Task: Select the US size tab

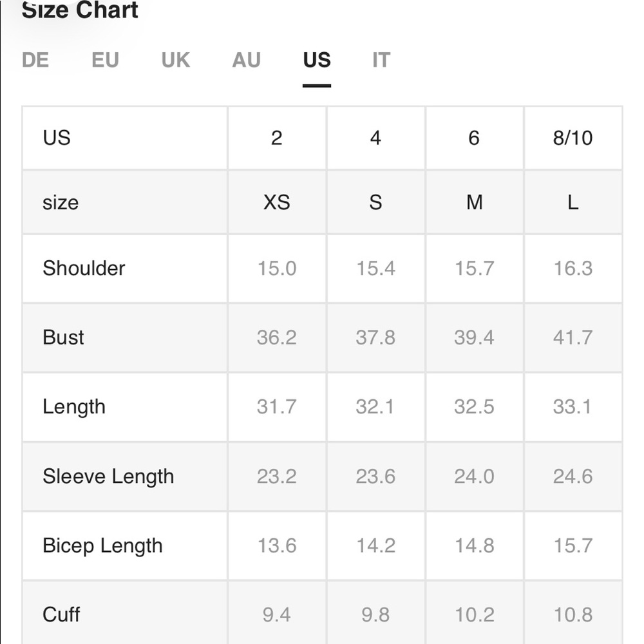Action: click(316, 60)
